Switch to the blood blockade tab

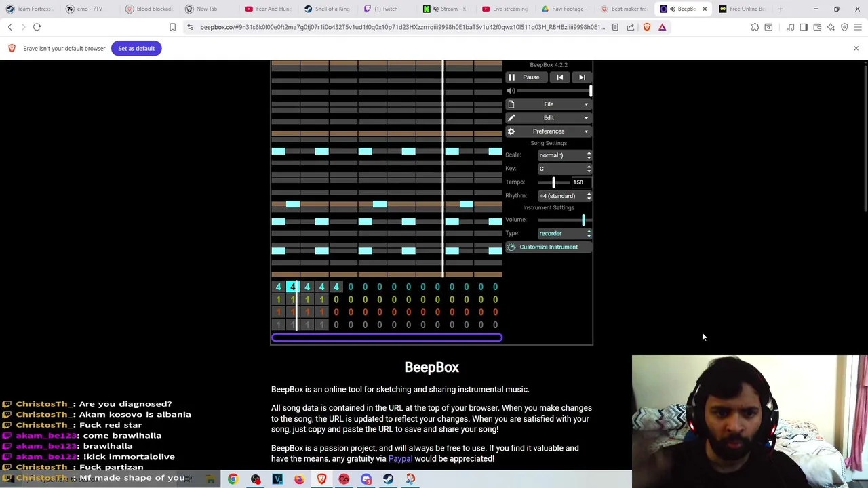click(x=149, y=9)
